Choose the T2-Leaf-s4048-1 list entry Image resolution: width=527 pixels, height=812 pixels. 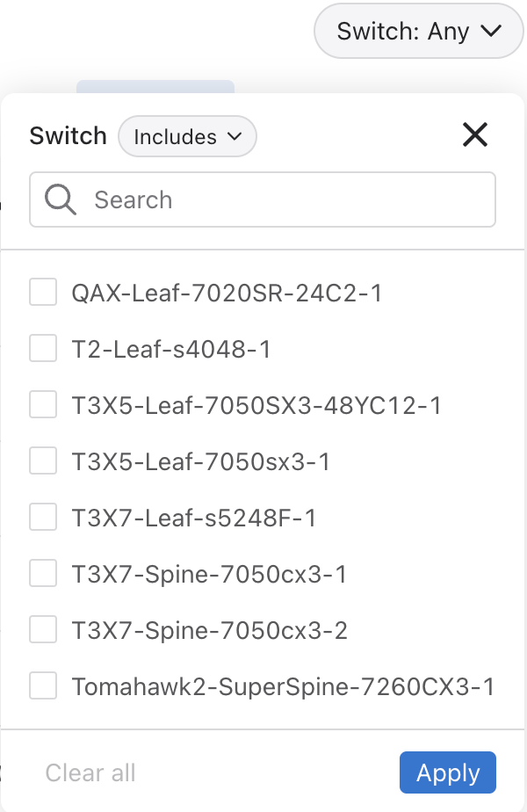(x=171, y=349)
